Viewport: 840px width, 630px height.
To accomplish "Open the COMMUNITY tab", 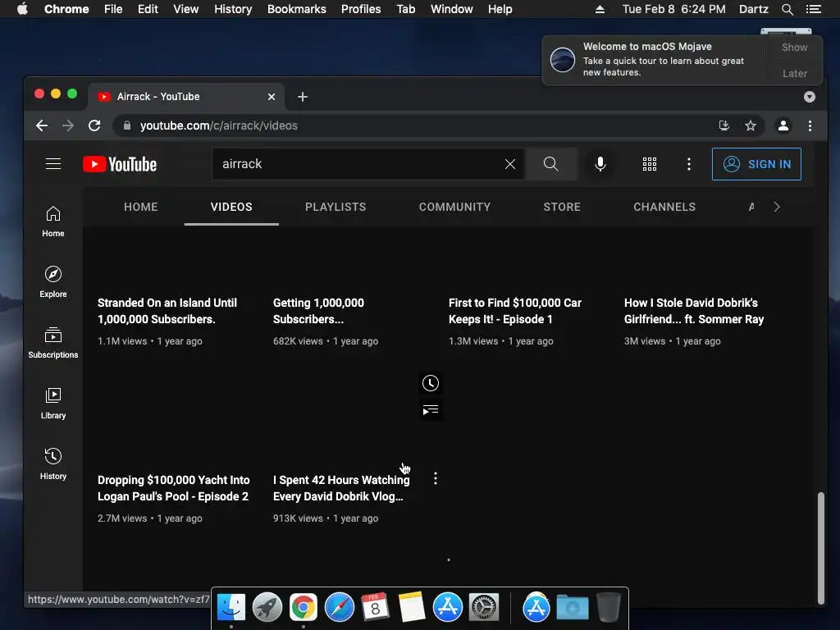I will [454, 207].
